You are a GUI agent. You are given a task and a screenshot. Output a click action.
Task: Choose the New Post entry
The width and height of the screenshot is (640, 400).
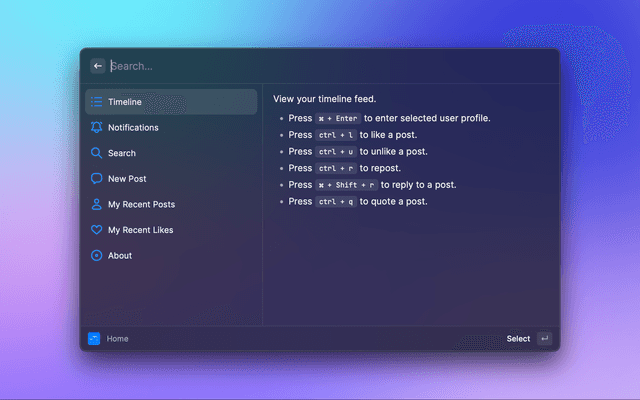click(x=171, y=178)
